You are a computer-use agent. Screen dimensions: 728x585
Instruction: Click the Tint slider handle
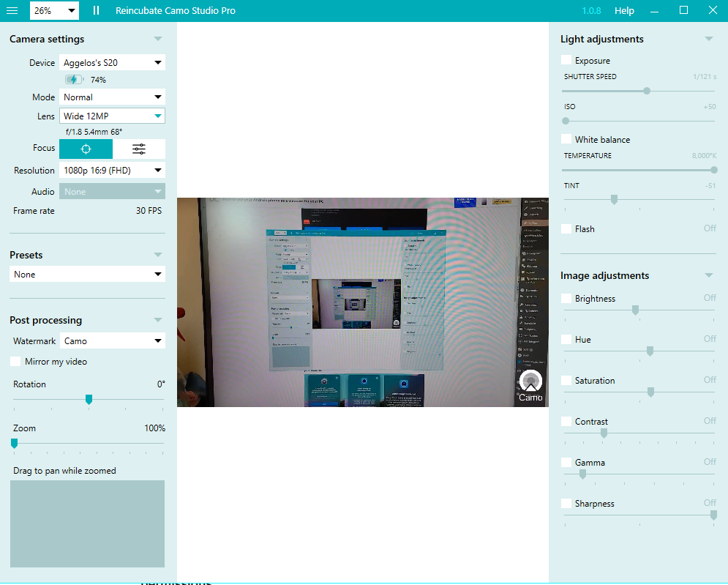615,200
